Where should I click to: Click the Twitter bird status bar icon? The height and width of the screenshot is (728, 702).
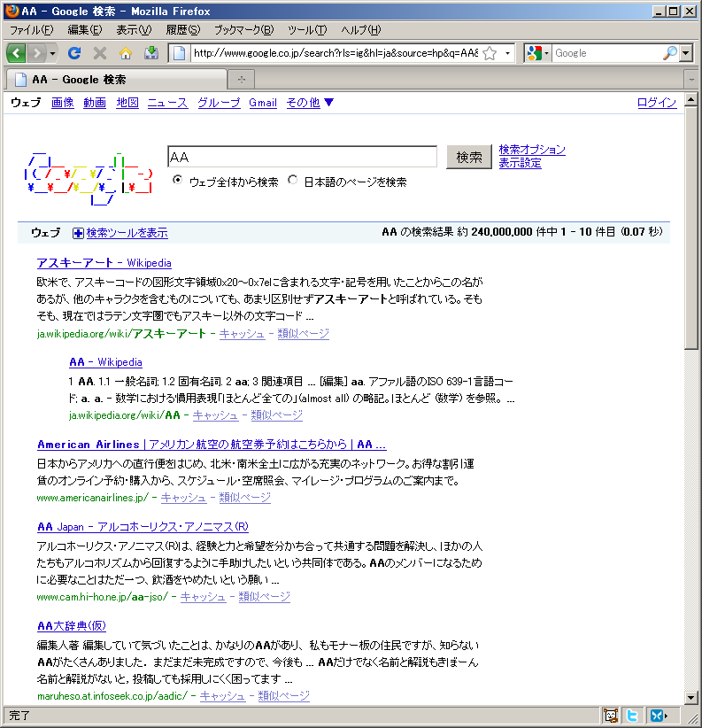(x=632, y=716)
